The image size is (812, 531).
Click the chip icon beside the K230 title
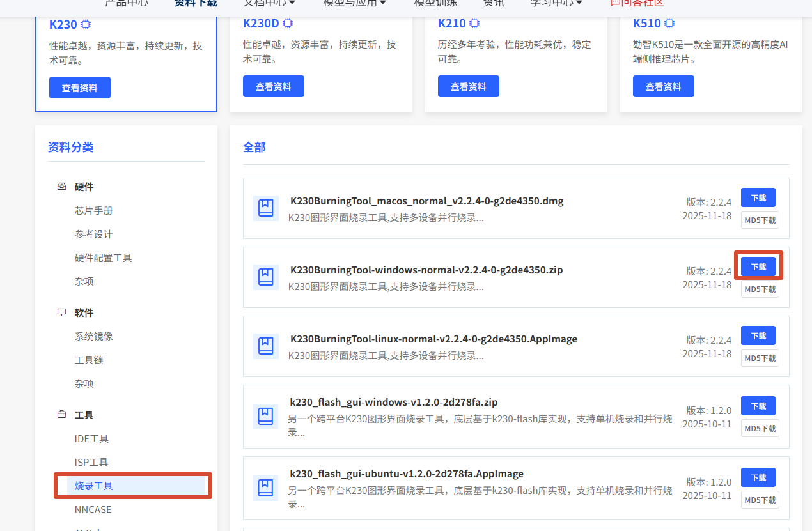86,25
